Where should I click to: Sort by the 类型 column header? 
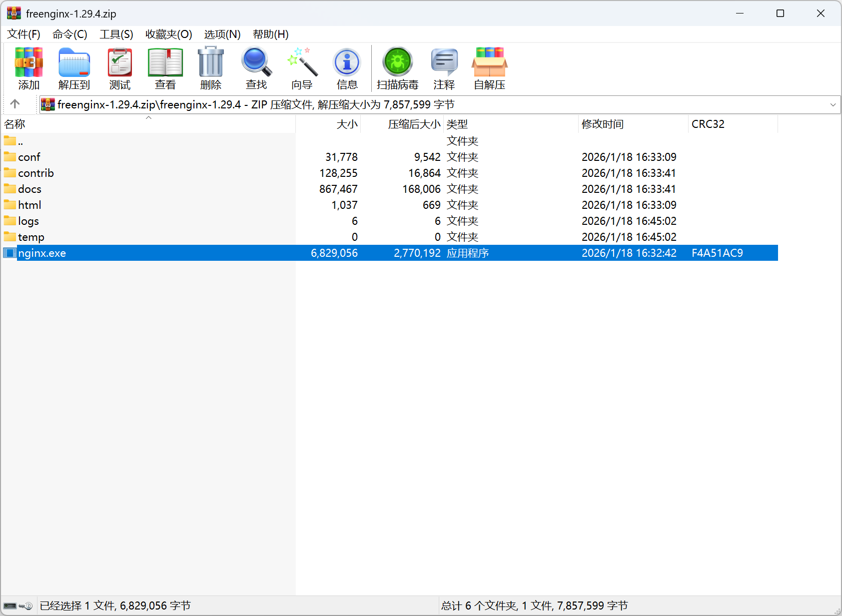pyautogui.click(x=511, y=124)
